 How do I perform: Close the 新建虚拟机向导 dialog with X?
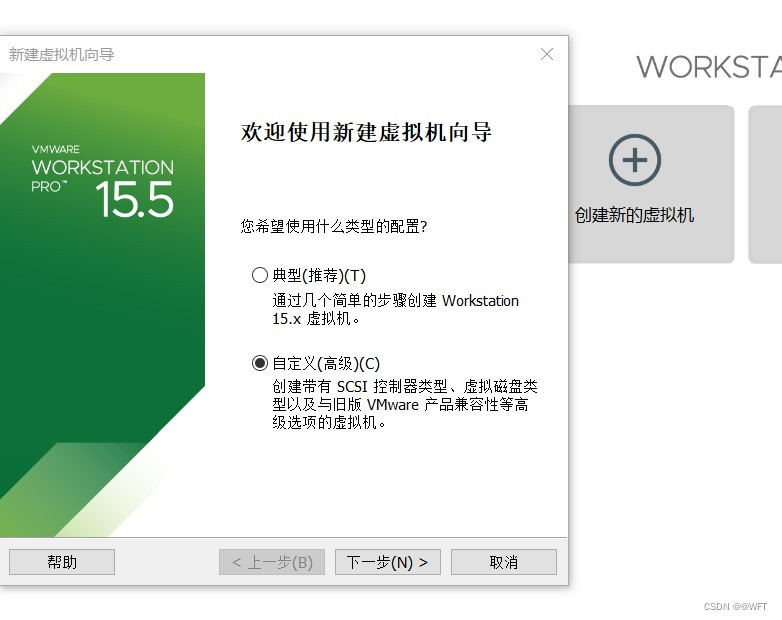547,54
